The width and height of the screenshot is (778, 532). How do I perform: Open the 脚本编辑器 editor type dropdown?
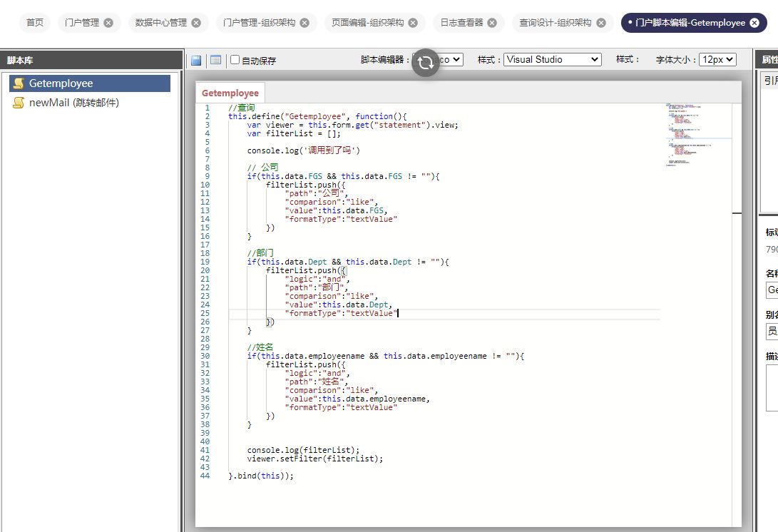click(x=450, y=60)
